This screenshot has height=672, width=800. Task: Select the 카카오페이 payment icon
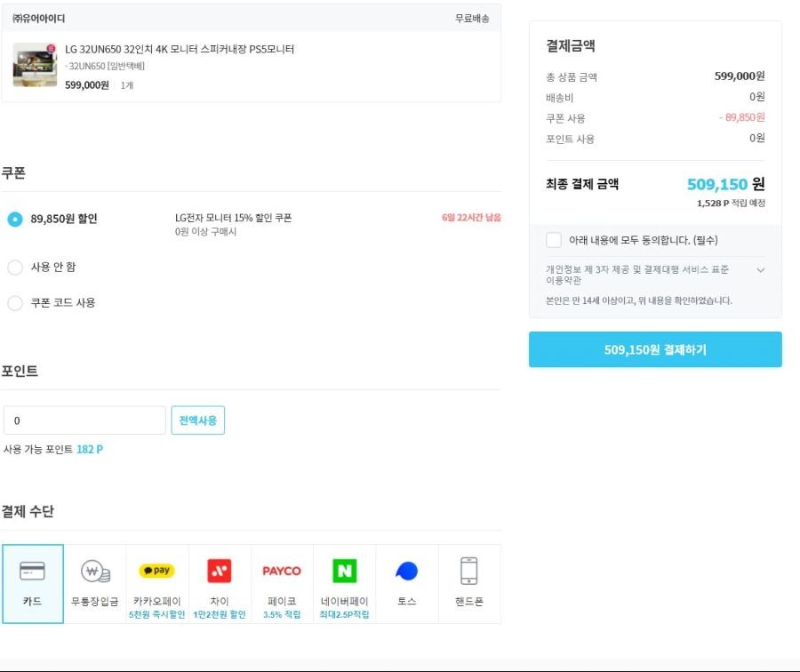click(x=157, y=571)
